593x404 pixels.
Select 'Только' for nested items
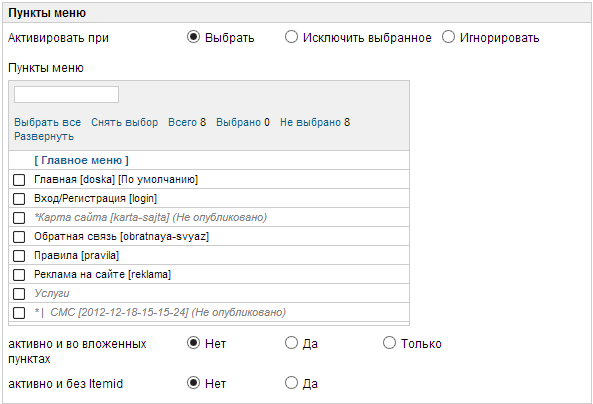(x=389, y=343)
